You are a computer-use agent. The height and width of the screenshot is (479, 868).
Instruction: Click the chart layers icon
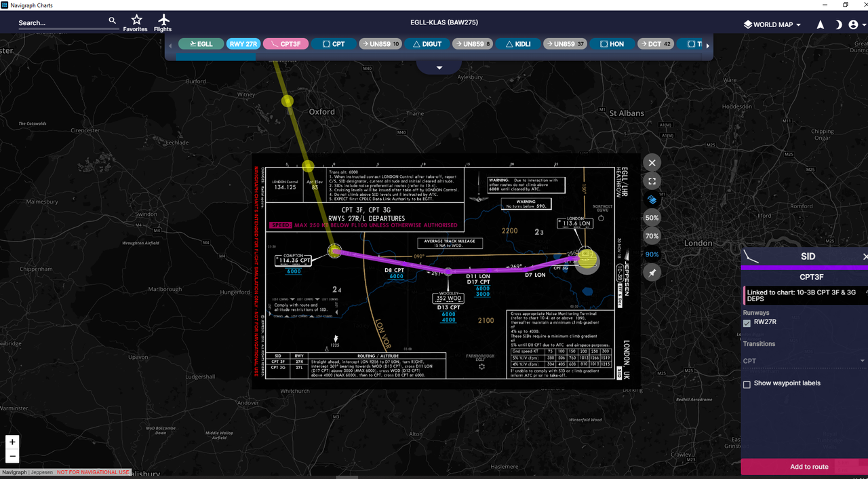pyautogui.click(x=652, y=199)
